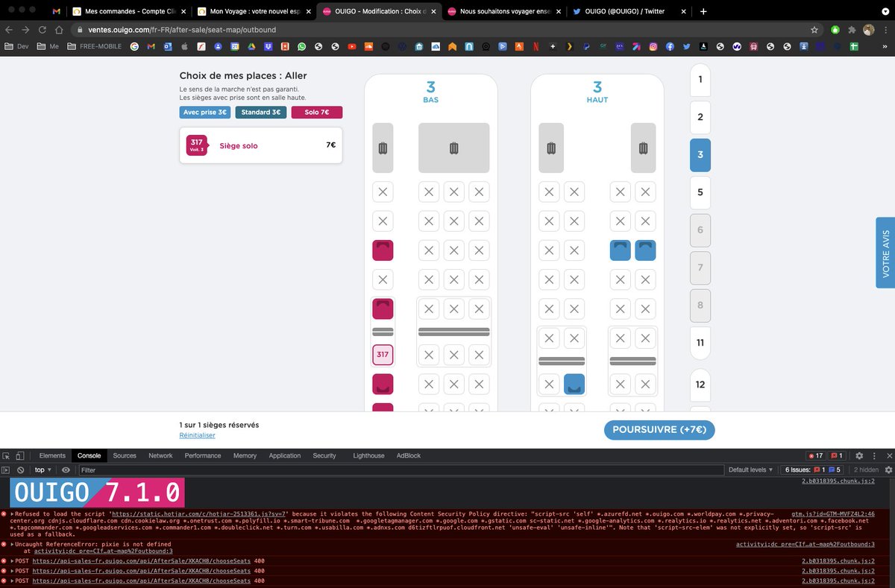Click the Siège solo 7€ seat card

click(x=261, y=145)
